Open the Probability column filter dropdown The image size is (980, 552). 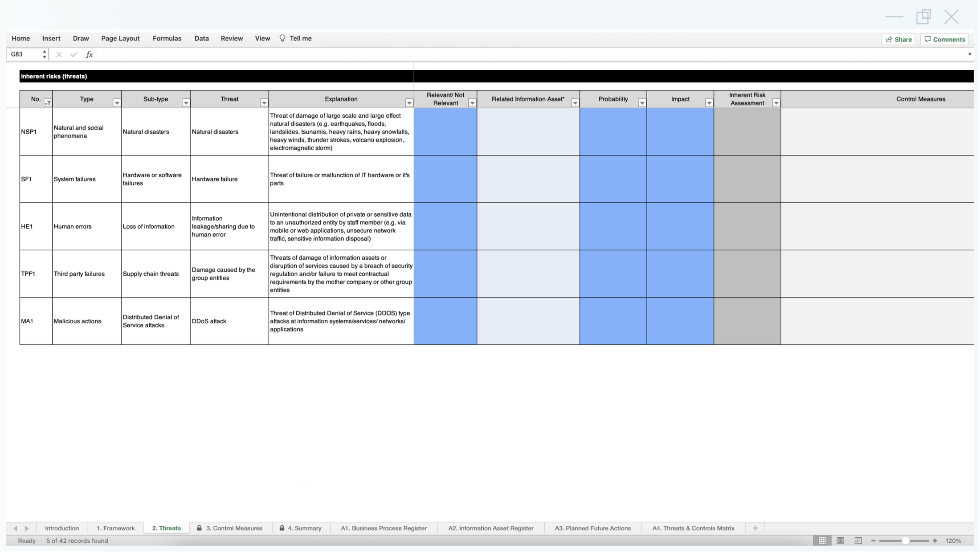(x=641, y=102)
